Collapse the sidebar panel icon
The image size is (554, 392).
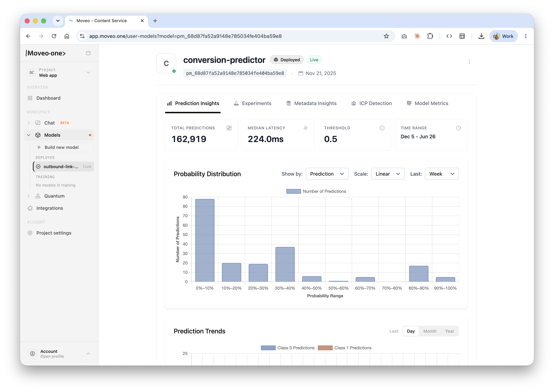tap(88, 53)
